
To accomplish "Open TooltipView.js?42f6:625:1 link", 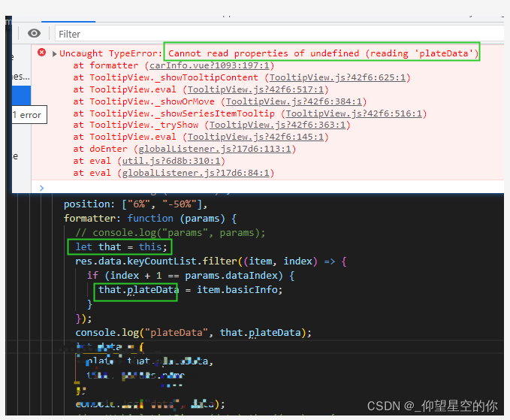I will [339, 77].
